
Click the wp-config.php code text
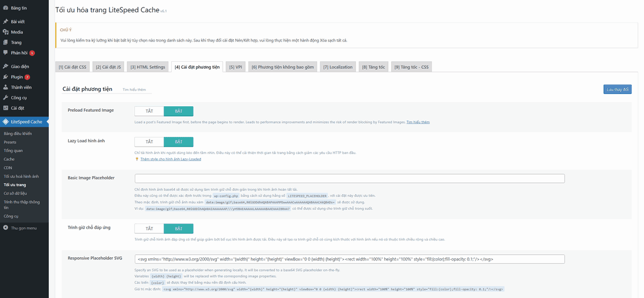225,196
